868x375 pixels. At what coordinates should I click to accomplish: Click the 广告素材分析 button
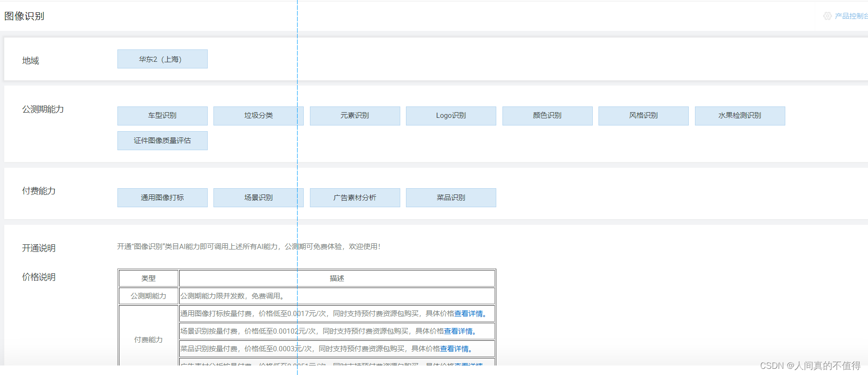355,198
